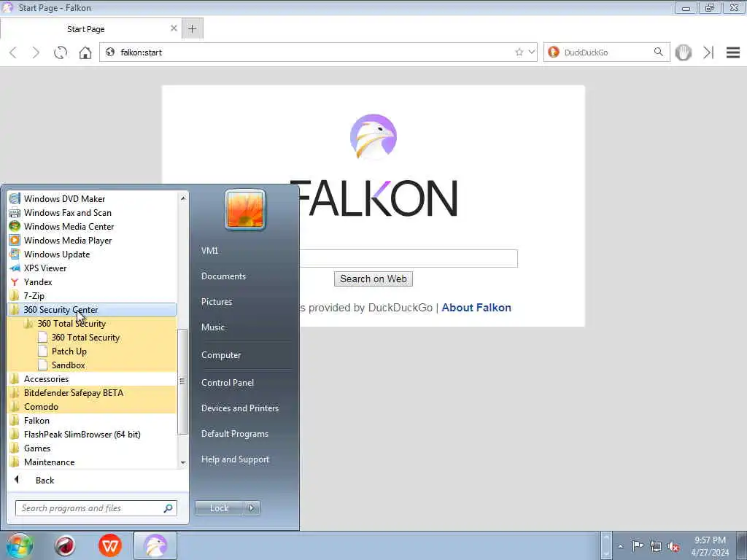Click the Search on Web button
The height and width of the screenshot is (560, 747).
(373, 279)
